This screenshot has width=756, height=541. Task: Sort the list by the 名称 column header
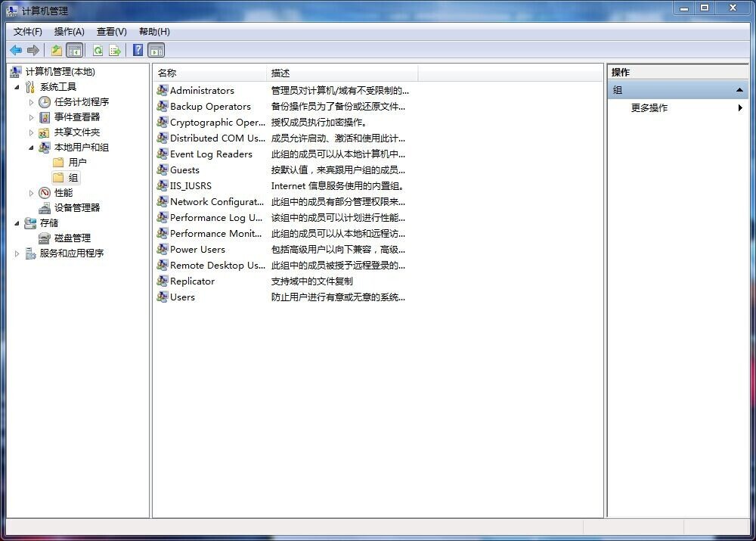click(210, 73)
